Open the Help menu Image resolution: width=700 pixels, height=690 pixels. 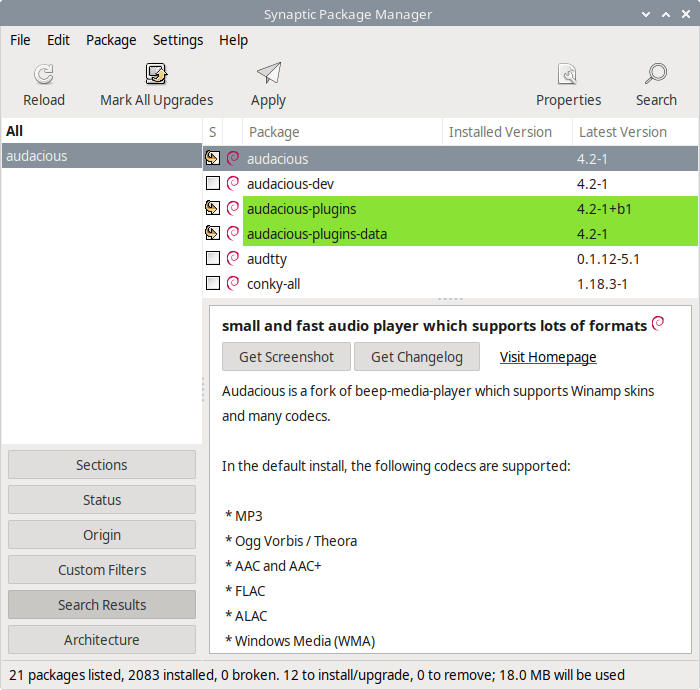pyautogui.click(x=233, y=40)
